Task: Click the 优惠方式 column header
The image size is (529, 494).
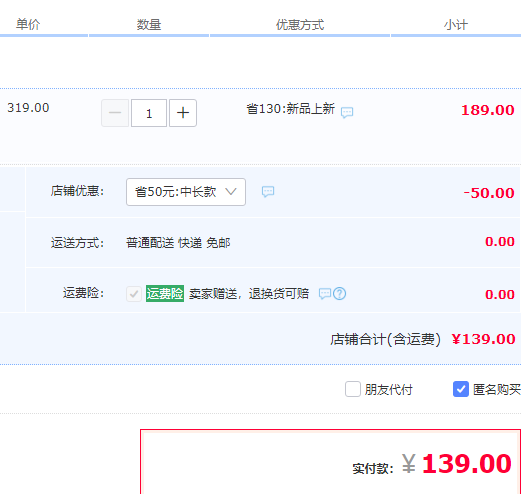Action: pyautogui.click(x=300, y=24)
